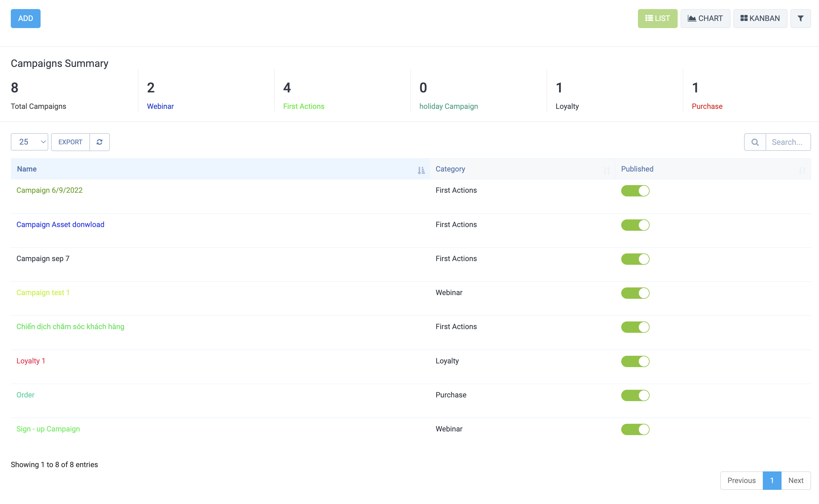Sort by Name column sort icon
The width and height of the screenshot is (819, 504).
421,170
